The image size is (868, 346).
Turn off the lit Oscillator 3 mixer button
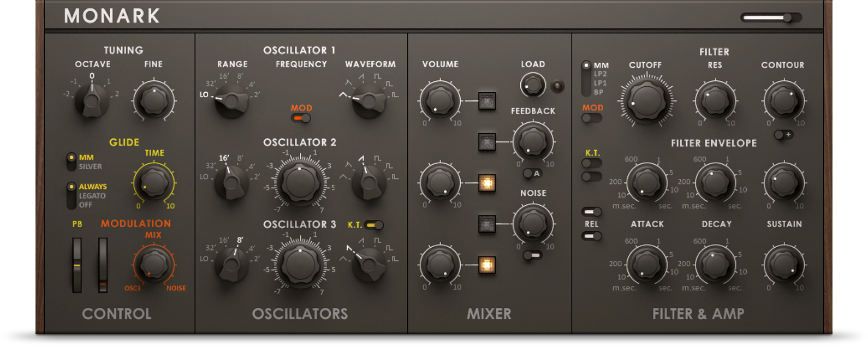coord(487,265)
